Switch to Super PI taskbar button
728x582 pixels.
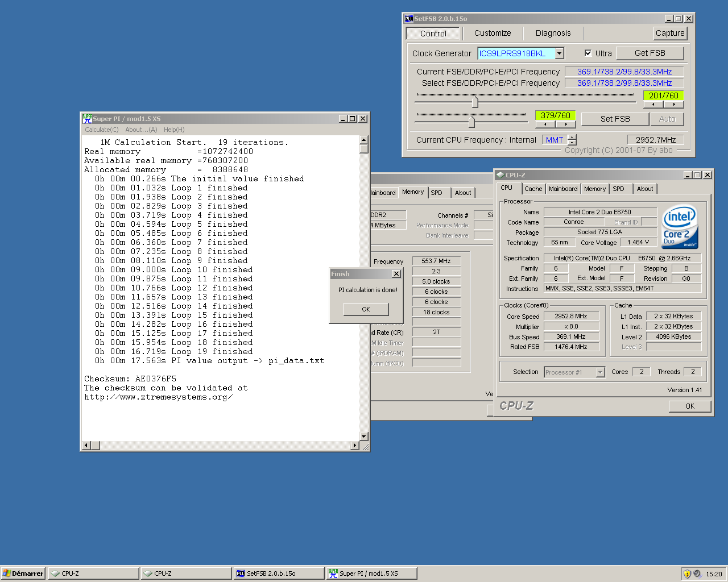click(x=371, y=573)
